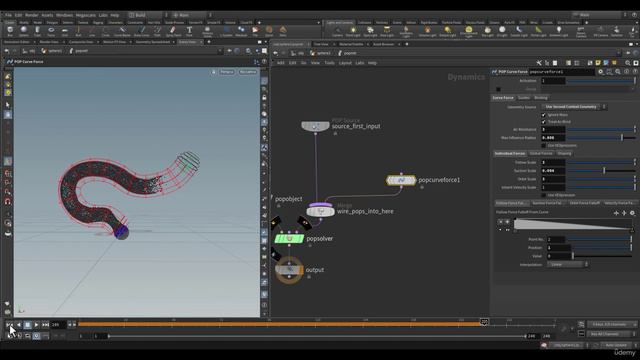Viewport: 640px width, 360px height.
Task: Open the Lights and Cameras shelf tab
Action: pyautogui.click(x=340, y=22)
